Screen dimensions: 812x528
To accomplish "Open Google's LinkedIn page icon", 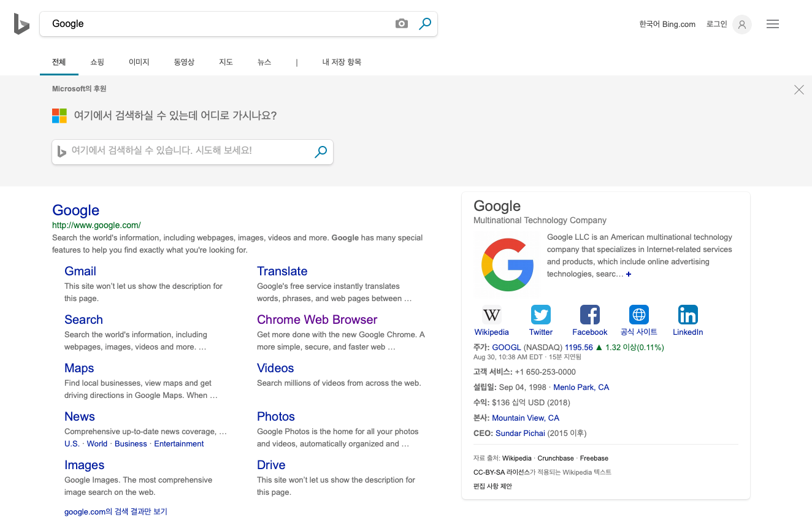I will click(688, 315).
